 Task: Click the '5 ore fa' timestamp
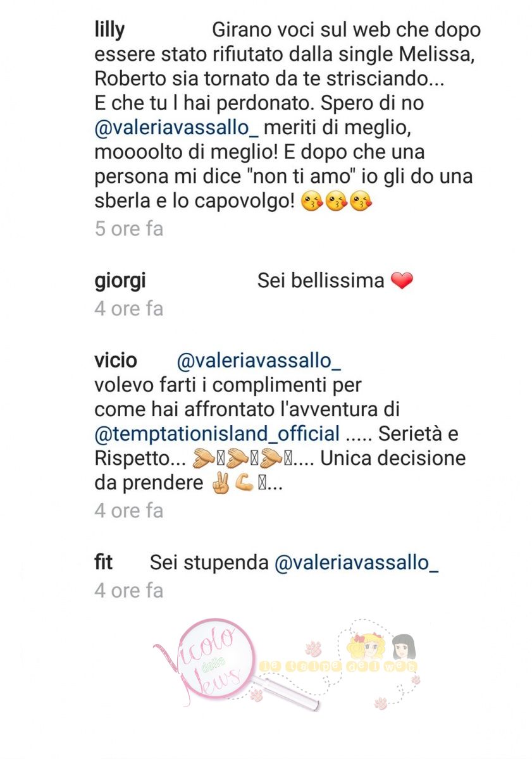coord(129,228)
